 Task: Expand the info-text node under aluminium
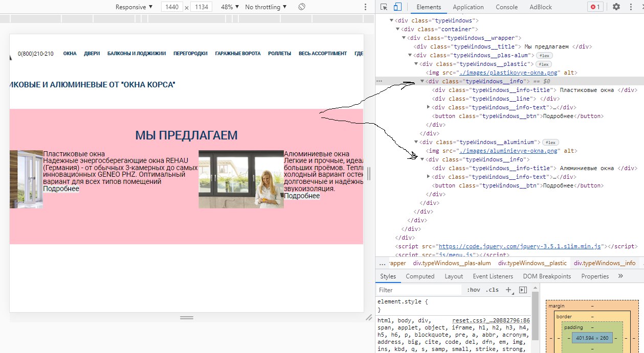tap(429, 177)
